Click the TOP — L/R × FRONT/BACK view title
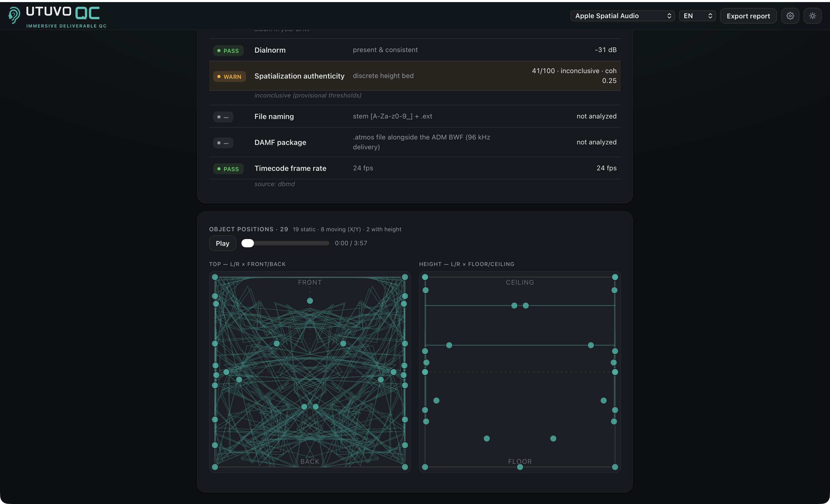830x504 pixels. tap(247, 264)
